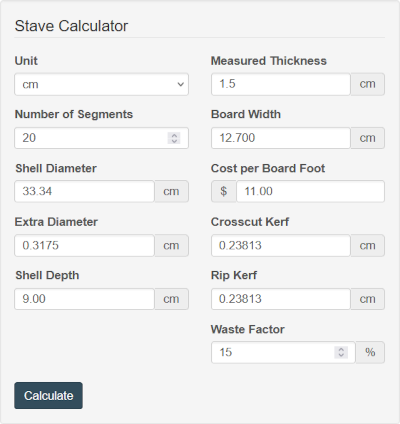This screenshot has width=400, height=424.
Task: Click the Number of Segments field
Action: [101, 138]
